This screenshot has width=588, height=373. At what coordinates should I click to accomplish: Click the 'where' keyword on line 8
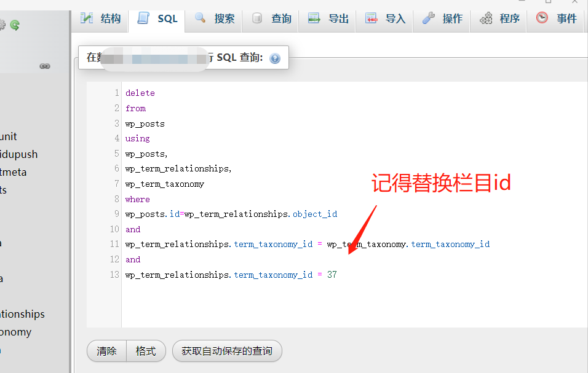137,199
